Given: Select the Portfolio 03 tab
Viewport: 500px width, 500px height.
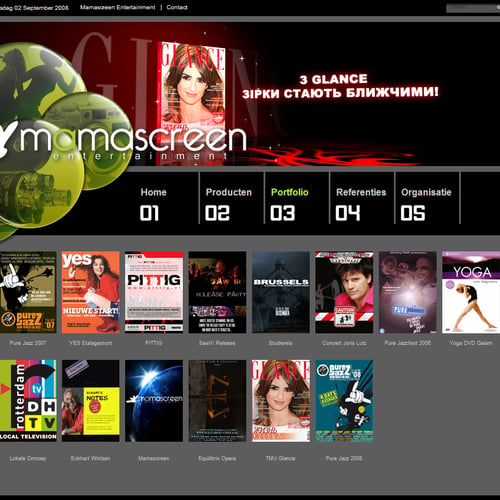Looking at the screenshot, I should [x=289, y=204].
